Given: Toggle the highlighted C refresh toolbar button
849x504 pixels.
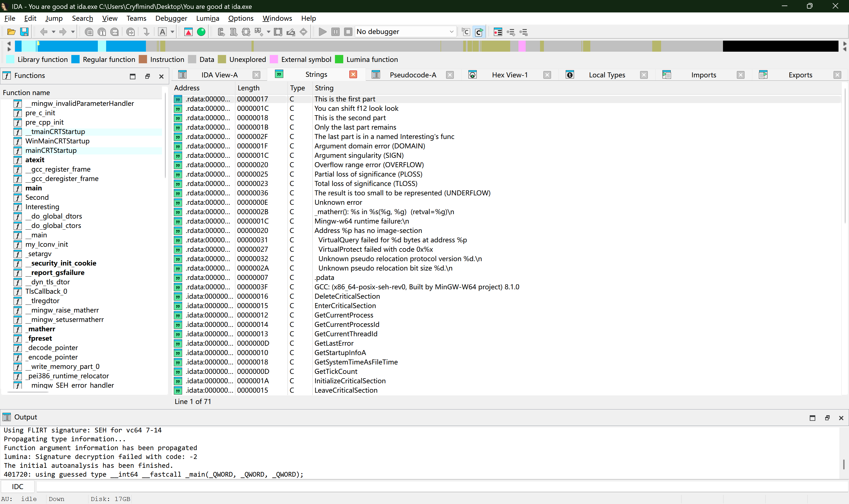Looking at the screenshot, I should click(479, 32).
